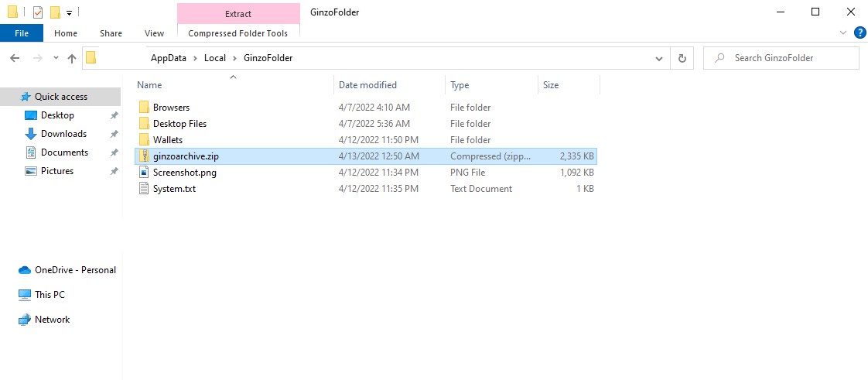The width and height of the screenshot is (868, 380).
Task: Click the Properties checkmark icon in title bar
Action: click(x=38, y=12)
